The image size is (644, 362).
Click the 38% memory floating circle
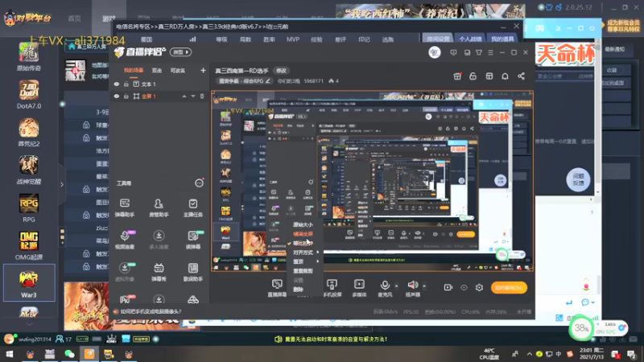click(581, 328)
